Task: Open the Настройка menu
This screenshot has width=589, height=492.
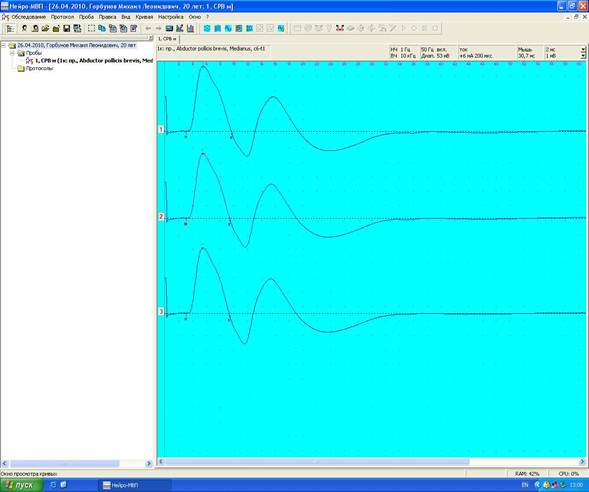Action: click(x=171, y=17)
